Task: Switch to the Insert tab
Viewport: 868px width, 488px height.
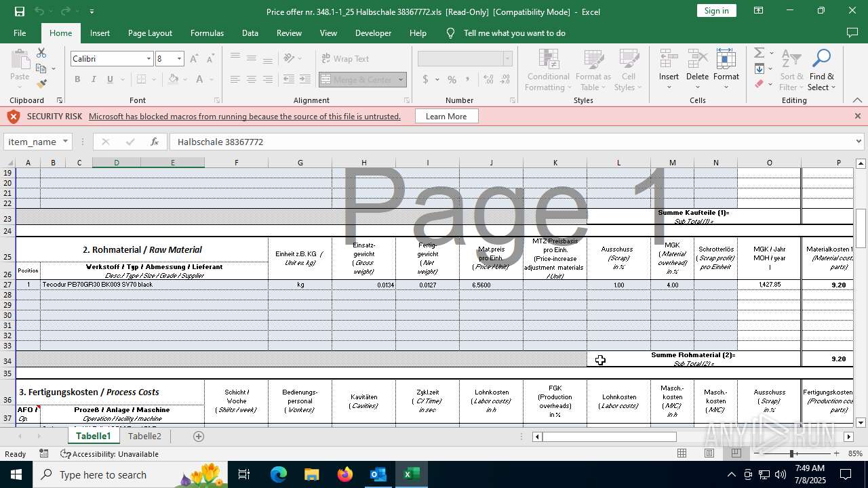Action: coord(100,33)
